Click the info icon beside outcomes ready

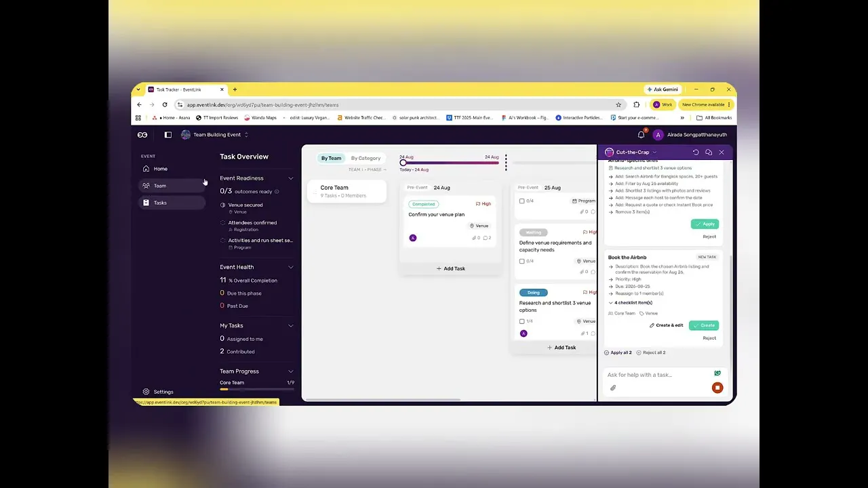(277, 192)
